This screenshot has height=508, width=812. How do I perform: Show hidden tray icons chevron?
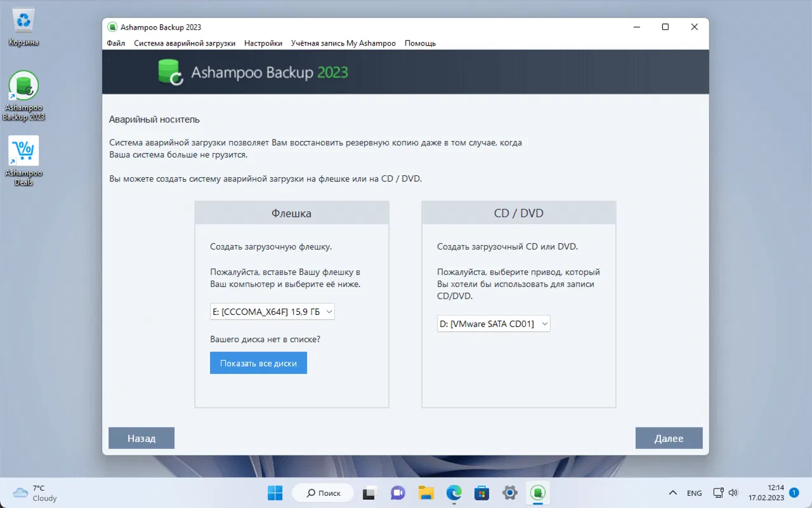point(672,493)
